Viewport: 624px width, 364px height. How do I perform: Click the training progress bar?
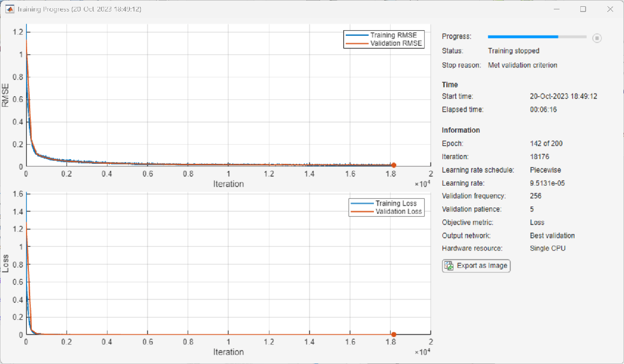[537, 37]
